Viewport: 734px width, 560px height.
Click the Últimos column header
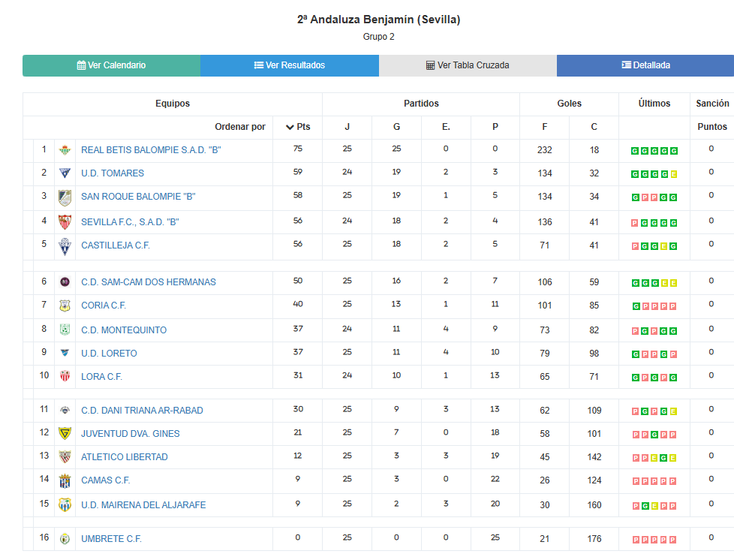654,104
